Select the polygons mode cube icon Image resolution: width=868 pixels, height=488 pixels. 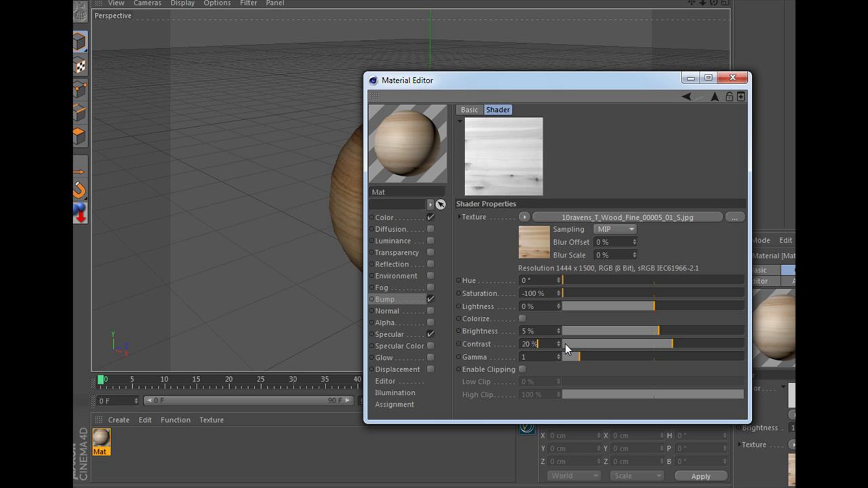80,136
